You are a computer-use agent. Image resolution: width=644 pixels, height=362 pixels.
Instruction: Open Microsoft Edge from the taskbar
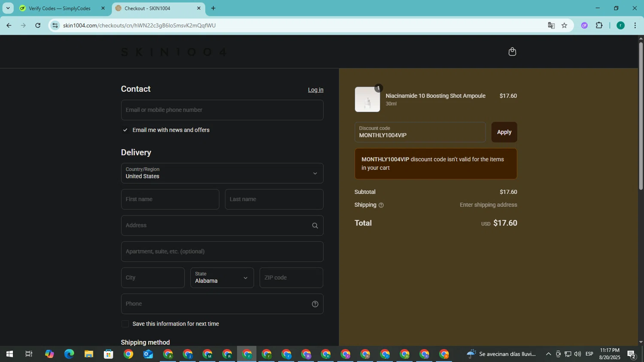tap(69, 354)
